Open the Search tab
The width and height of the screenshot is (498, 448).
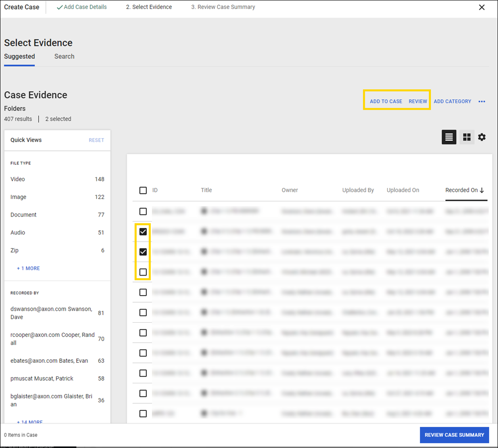(x=64, y=57)
